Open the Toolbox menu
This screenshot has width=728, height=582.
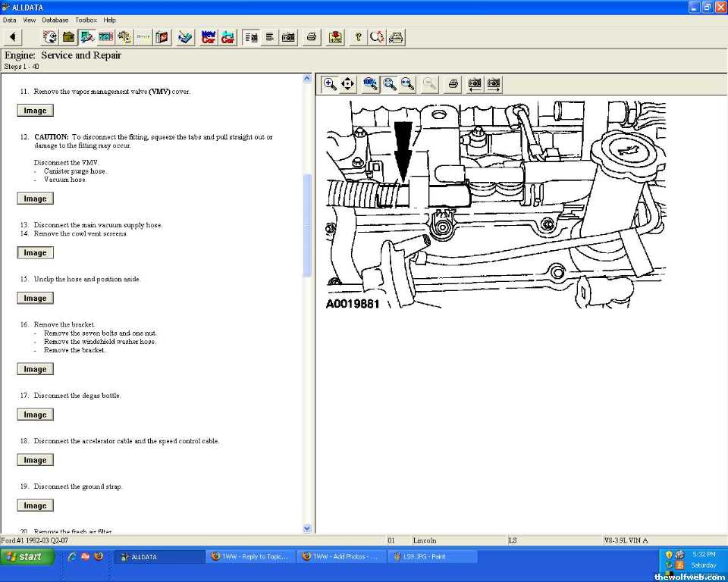tap(86, 20)
